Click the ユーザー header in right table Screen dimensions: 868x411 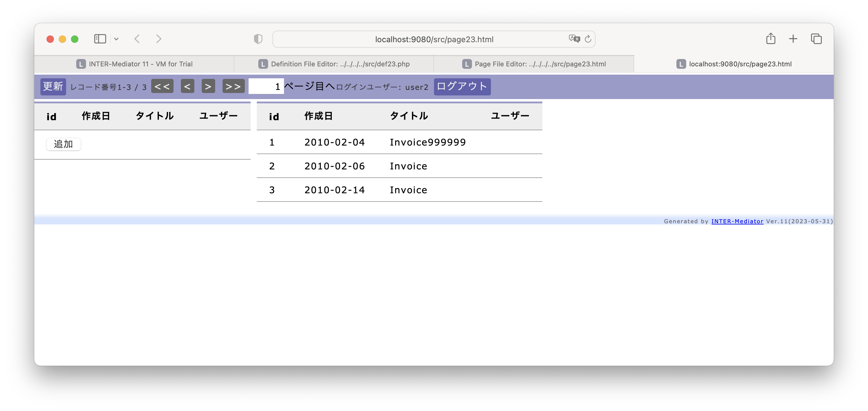(x=510, y=116)
